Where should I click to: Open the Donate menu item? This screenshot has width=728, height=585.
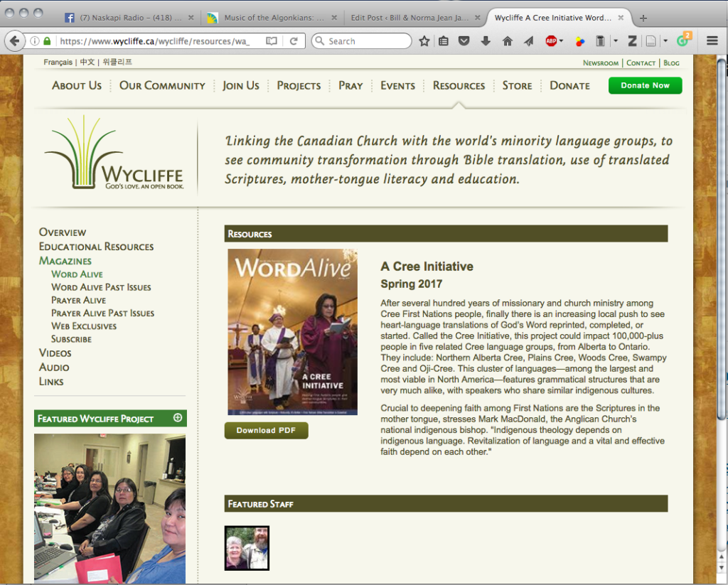pyautogui.click(x=569, y=85)
